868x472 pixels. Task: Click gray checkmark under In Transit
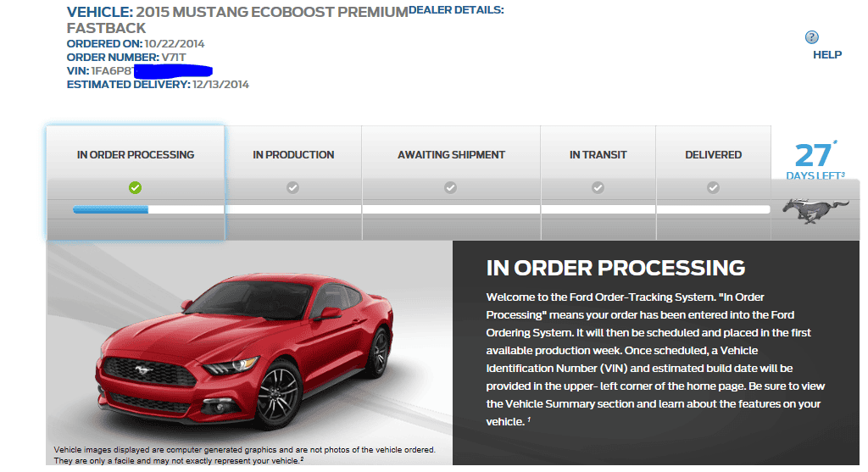[598, 187]
